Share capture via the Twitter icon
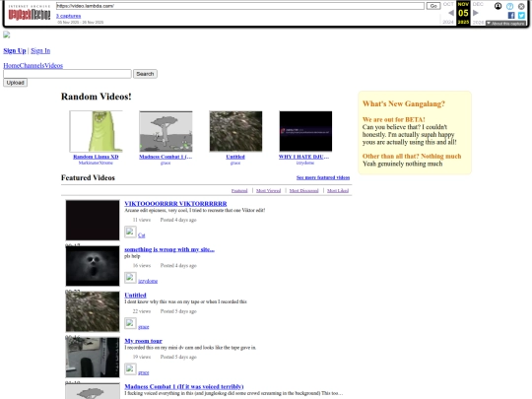Image resolution: width=532 pixels, height=399 pixels. [521, 15]
